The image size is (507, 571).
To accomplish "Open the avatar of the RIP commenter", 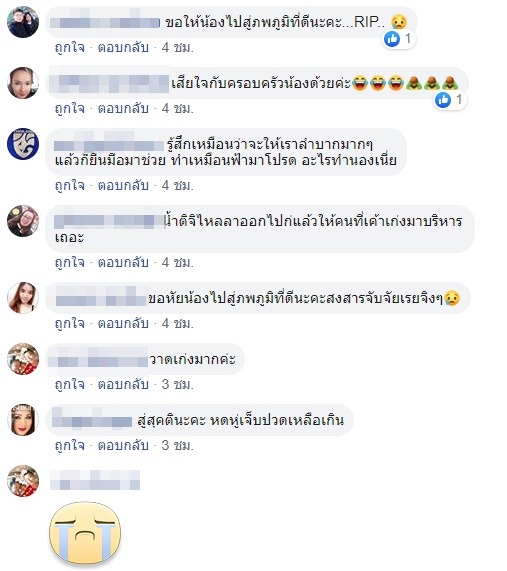I will (x=23, y=22).
